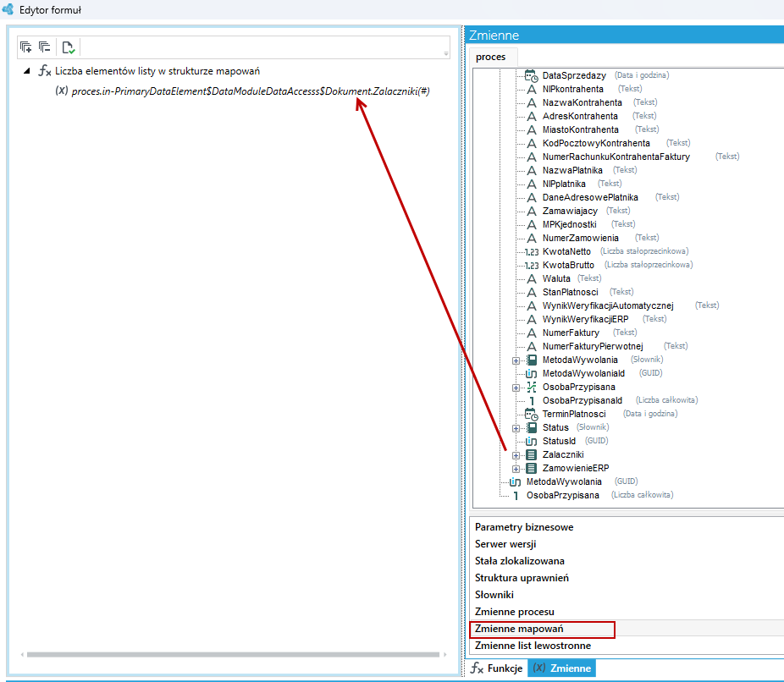
Task: Switch to the Zmienne tab at bottom
Action: 562,668
